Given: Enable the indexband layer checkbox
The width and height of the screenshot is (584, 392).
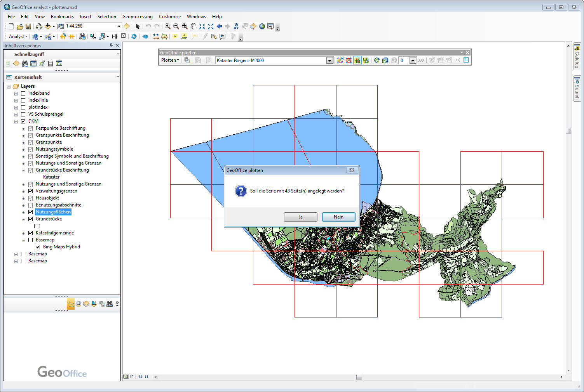Looking at the screenshot, I should point(23,93).
